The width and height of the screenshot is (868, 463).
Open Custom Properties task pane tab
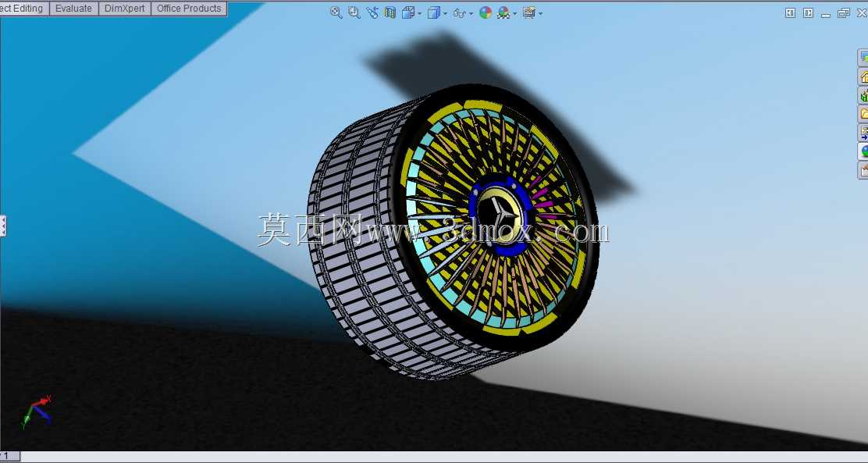click(863, 170)
